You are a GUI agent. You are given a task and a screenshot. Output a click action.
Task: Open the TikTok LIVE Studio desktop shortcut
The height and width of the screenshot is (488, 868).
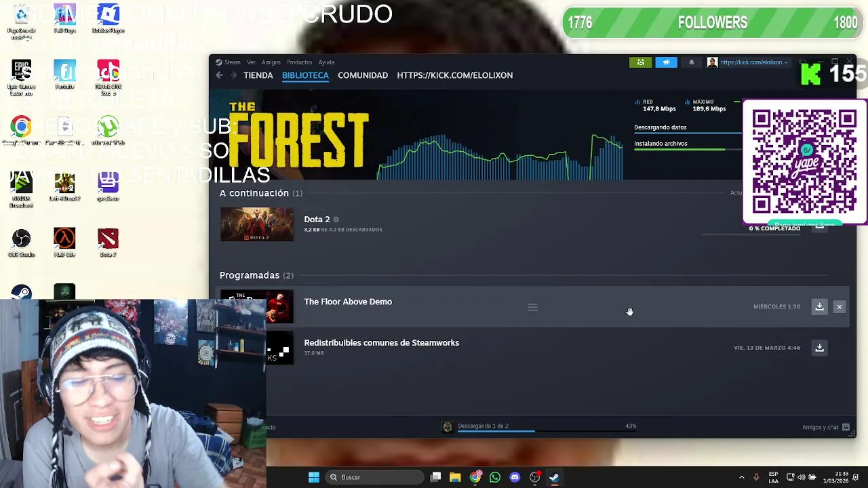pyautogui.click(x=108, y=78)
